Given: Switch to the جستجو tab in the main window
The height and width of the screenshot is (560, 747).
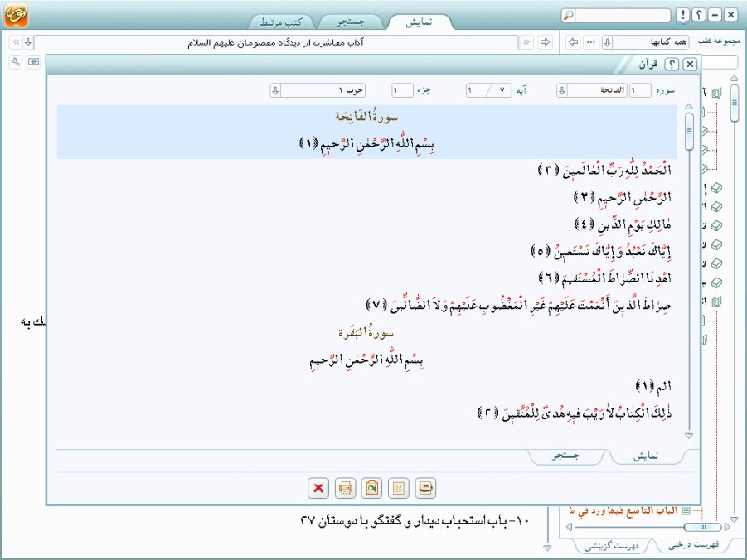Looking at the screenshot, I should pos(350,22).
